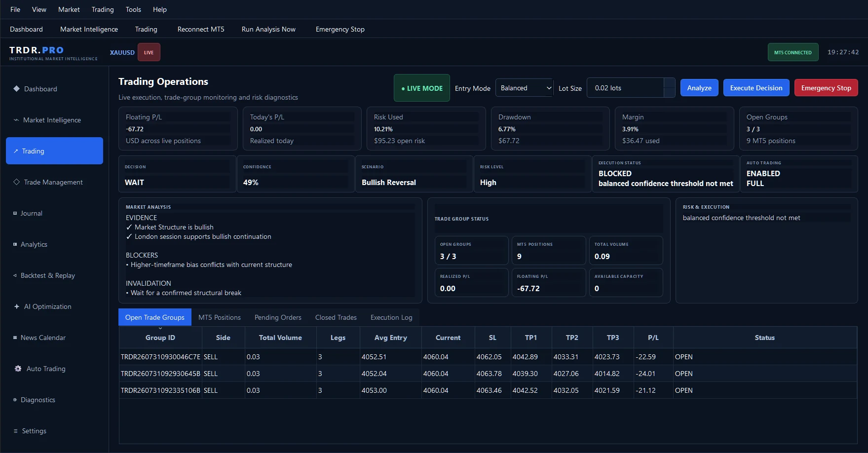
Task: Open the Tools menu
Action: pyautogui.click(x=133, y=9)
